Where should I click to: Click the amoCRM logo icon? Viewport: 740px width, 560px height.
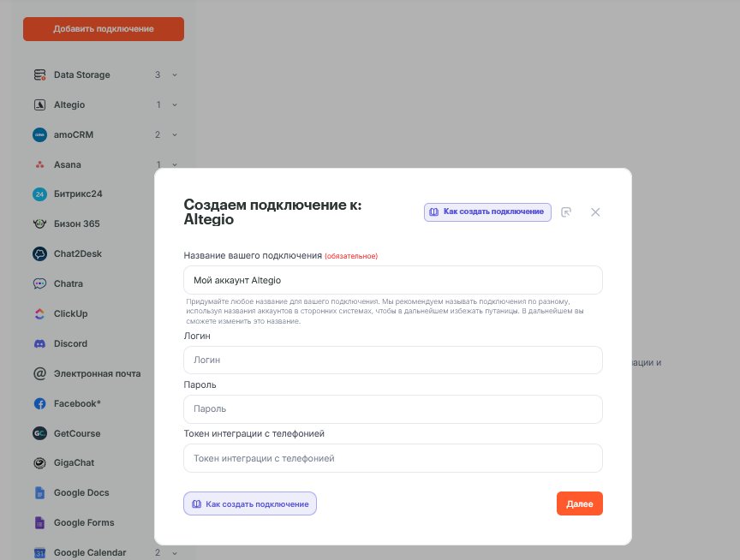tap(39, 135)
